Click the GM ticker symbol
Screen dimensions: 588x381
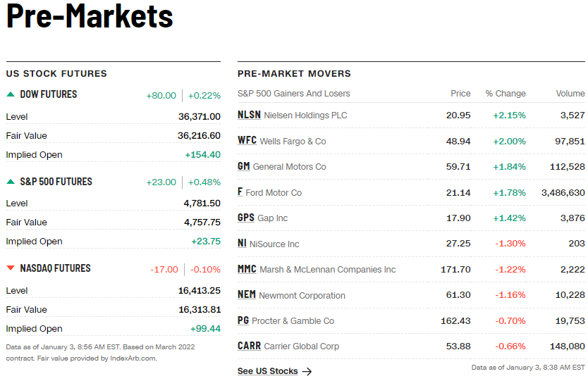pyautogui.click(x=244, y=167)
